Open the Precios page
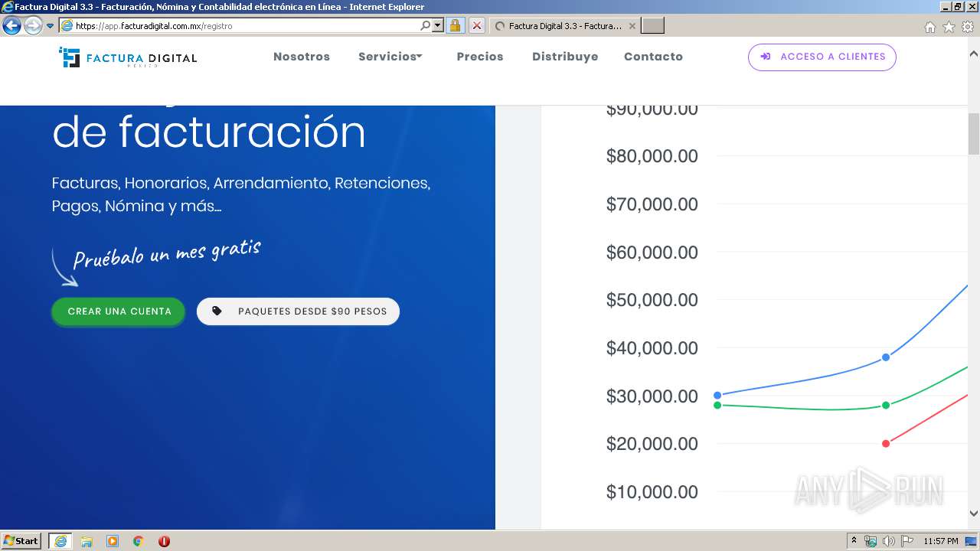The image size is (980, 551). point(480,57)
